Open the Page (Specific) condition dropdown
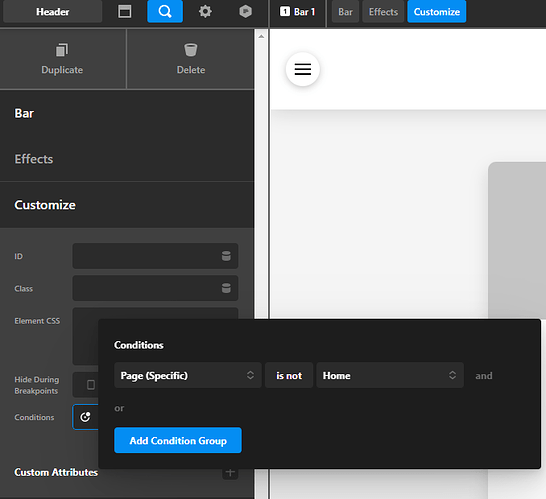The image size is (546, 499). 188,375
